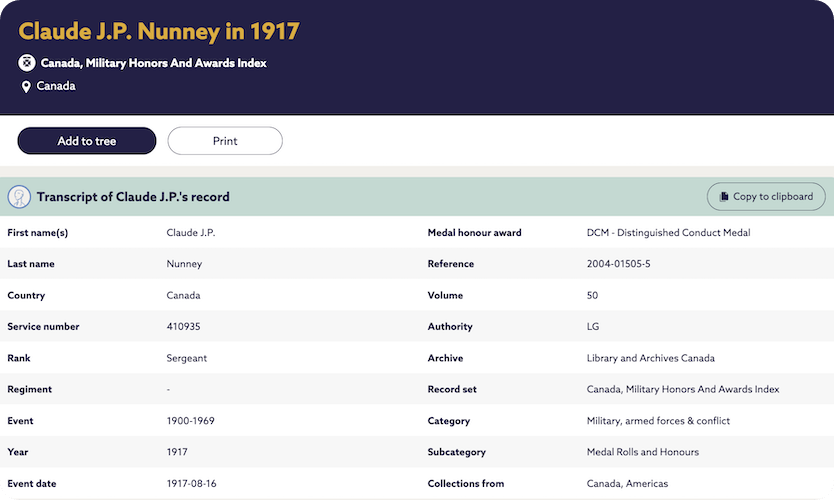The width and height of the screenshot is (834, 500).
Task: Click the last name value Nunney
Action: pos(184,264)
